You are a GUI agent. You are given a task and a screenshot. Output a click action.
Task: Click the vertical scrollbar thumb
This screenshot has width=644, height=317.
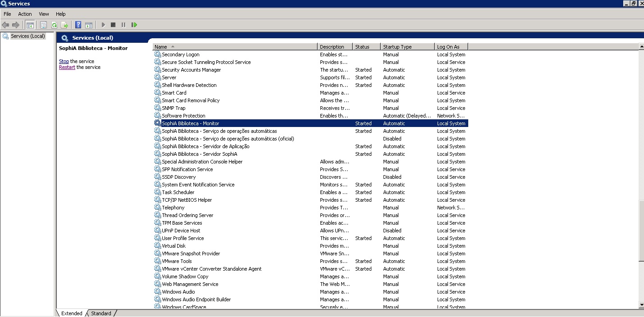(x=641, y=230)
